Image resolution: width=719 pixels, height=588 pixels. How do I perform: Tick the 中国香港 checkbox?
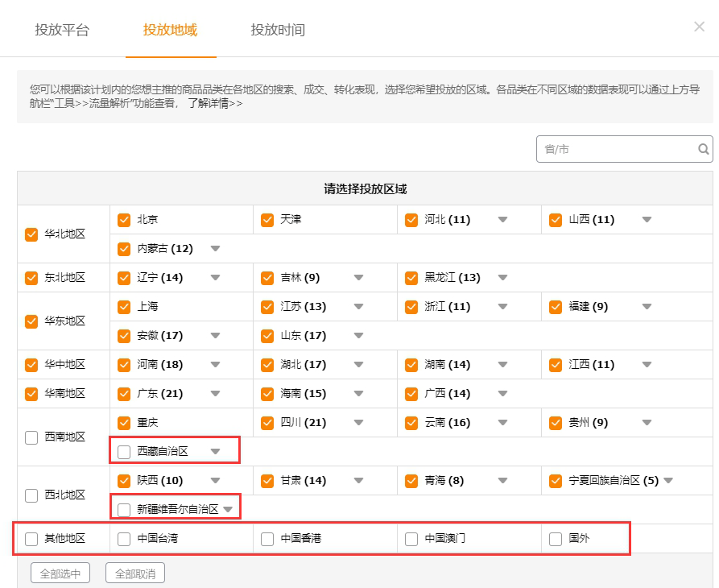point(267,539)
